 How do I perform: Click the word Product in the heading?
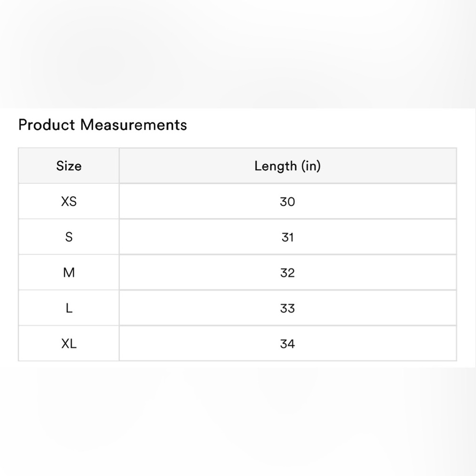47,125
